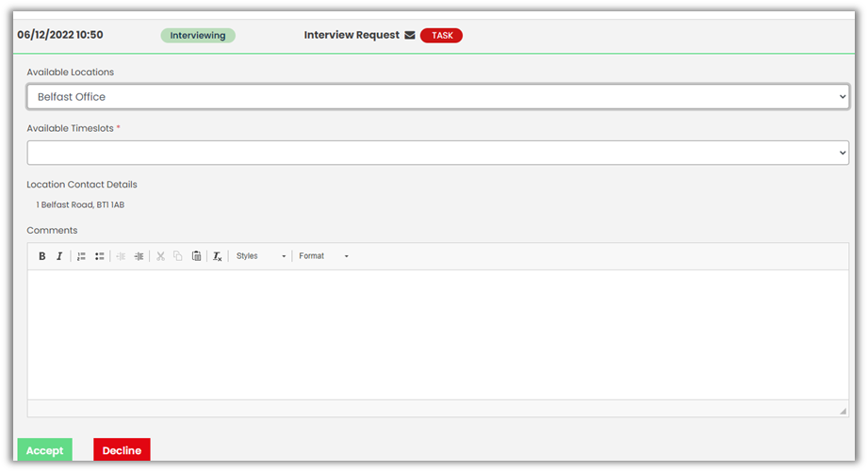This screenshot has height=472, width=868.
Task: Click the red TASK badge
Action: pos(442,36)
